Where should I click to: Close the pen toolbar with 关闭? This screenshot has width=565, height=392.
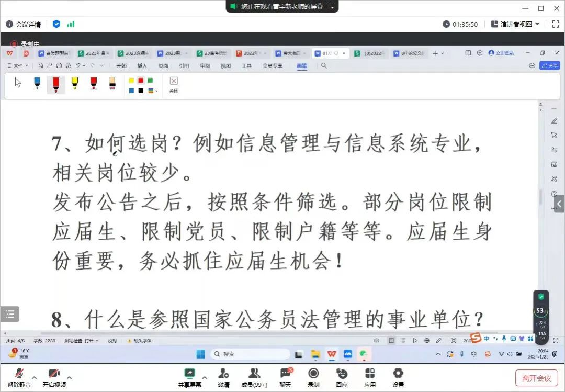[174, 84]
